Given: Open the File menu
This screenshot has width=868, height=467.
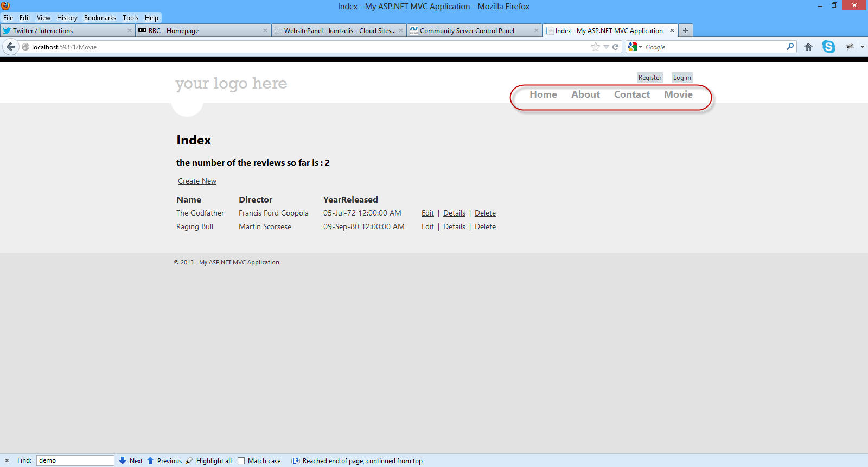Looking at the screenshot, I should click(x=8, y=17).
